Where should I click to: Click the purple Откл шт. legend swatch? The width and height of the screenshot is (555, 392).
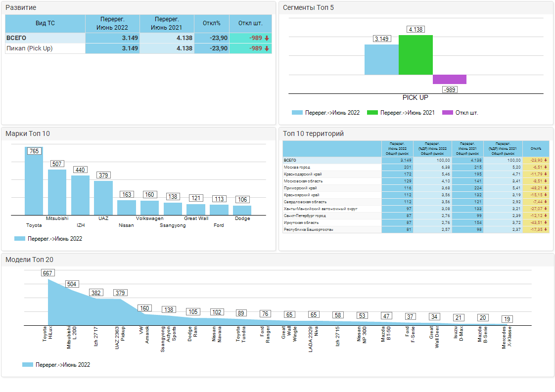click(447, 113)
